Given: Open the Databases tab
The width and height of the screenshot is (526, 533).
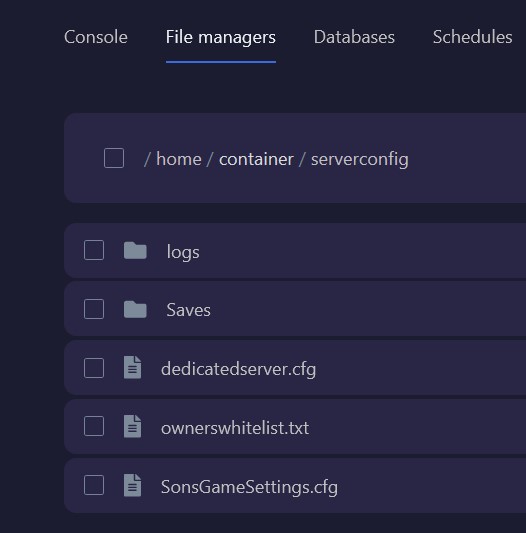Looking at the screenshot, I should 354,37.
